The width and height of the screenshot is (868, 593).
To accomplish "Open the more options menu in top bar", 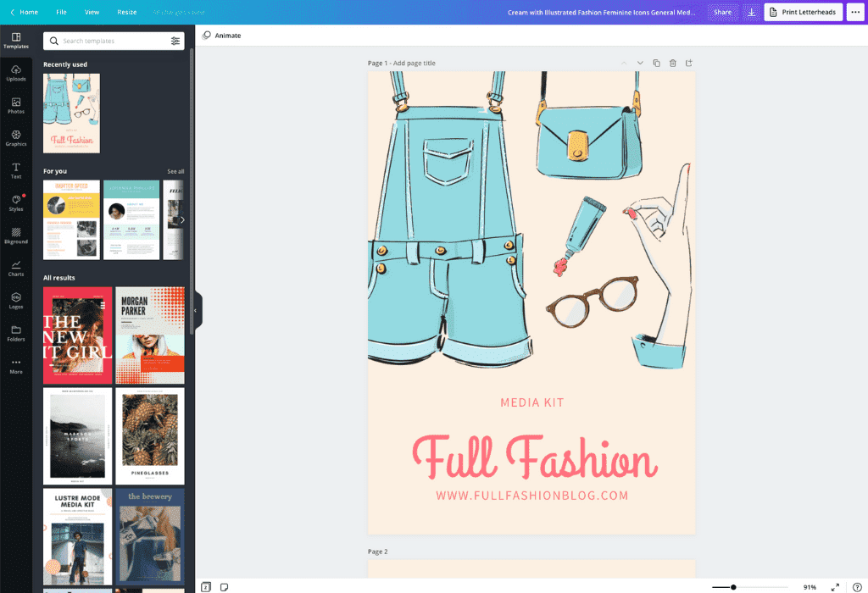I will point(855,12).
